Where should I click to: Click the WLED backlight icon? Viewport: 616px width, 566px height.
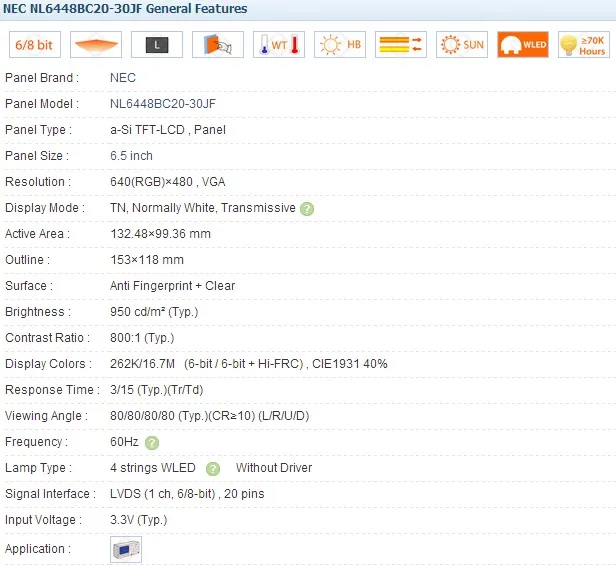click(x=523, y=44)
